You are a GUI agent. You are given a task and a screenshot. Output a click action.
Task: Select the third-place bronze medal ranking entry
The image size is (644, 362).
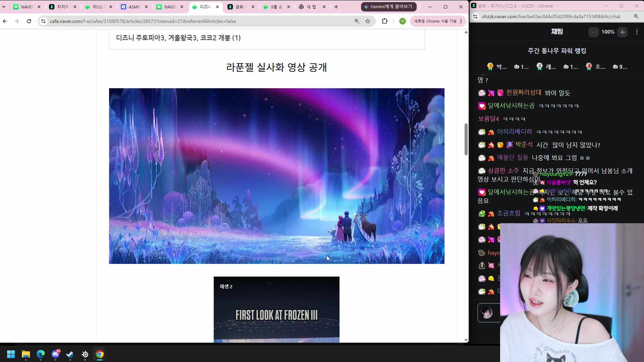[x=606, y=67]
